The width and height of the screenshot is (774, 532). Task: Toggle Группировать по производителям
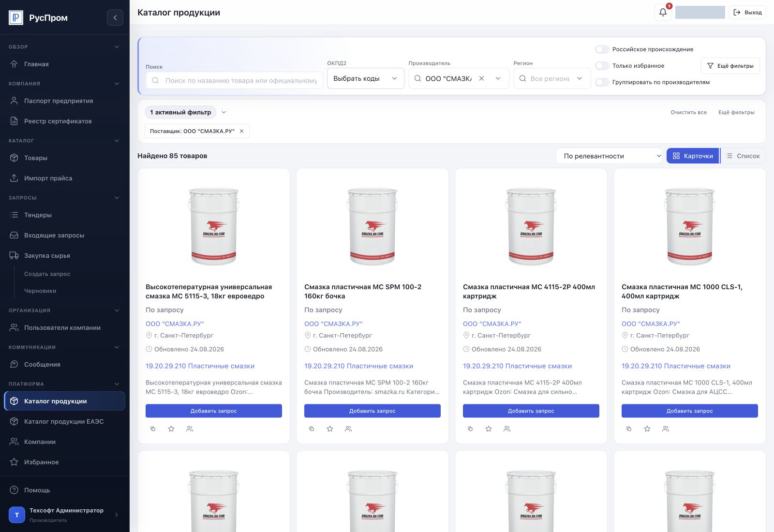(602, 82)
